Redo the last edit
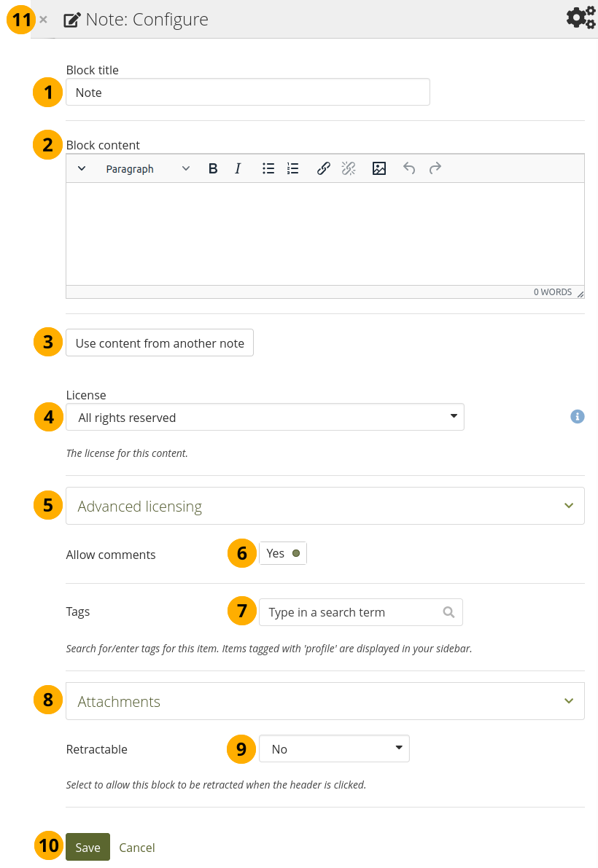598x868 pixels. (435, 169)
